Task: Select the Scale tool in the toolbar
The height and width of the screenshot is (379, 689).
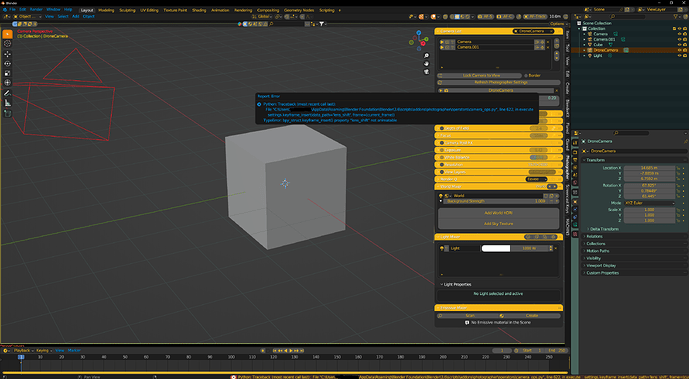Action: (7, 73)
